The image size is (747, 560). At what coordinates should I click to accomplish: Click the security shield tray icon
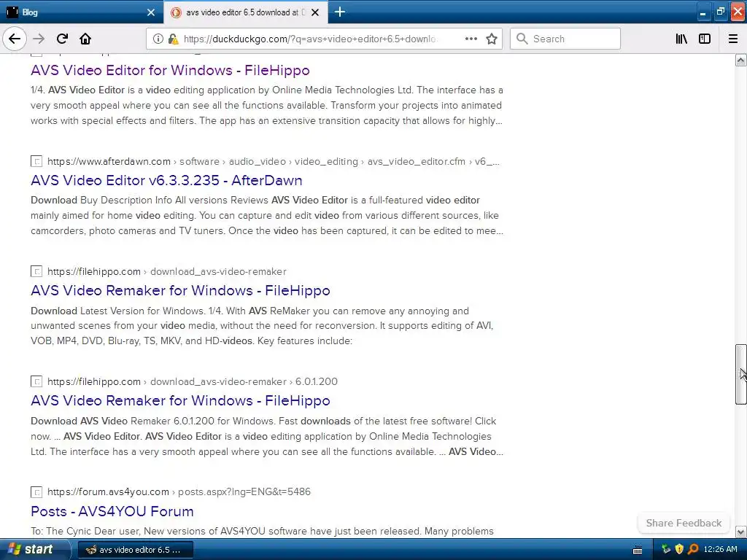679,550
